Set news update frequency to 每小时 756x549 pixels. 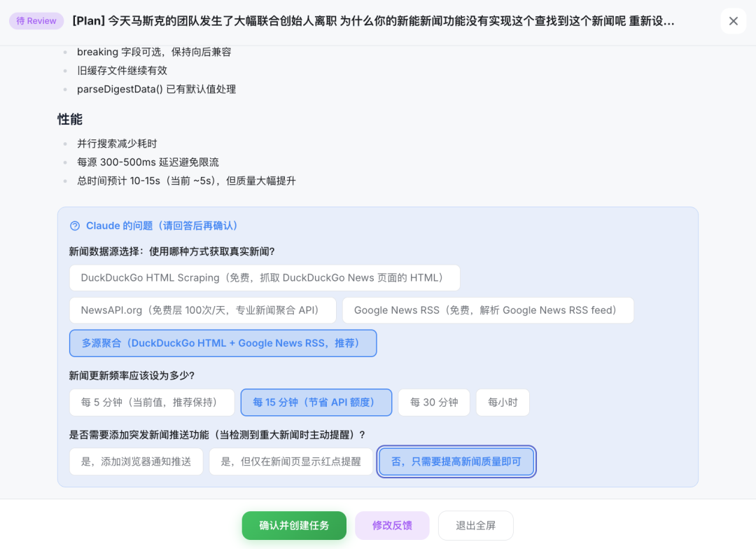503,403
